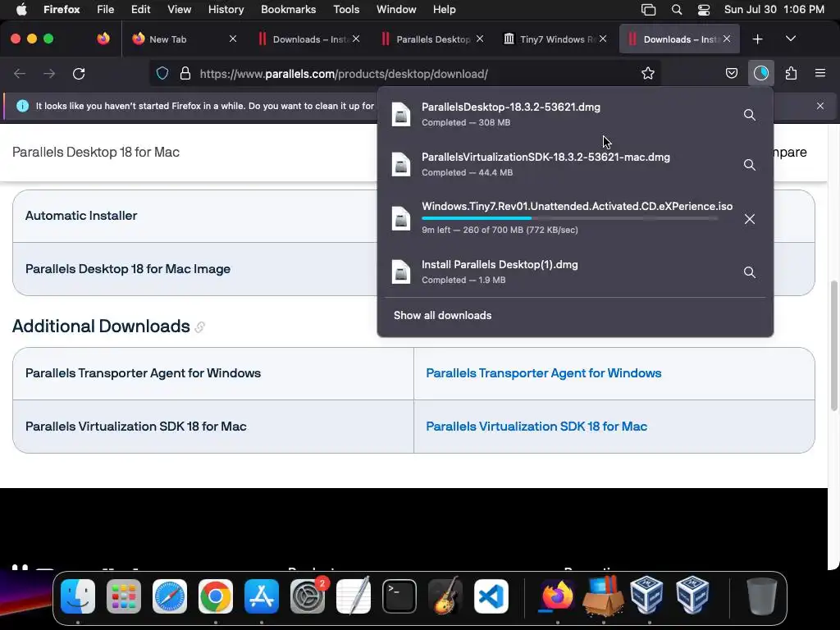The image size is (840, 630).
Task: View site security lock information
Action: (185, 73)
